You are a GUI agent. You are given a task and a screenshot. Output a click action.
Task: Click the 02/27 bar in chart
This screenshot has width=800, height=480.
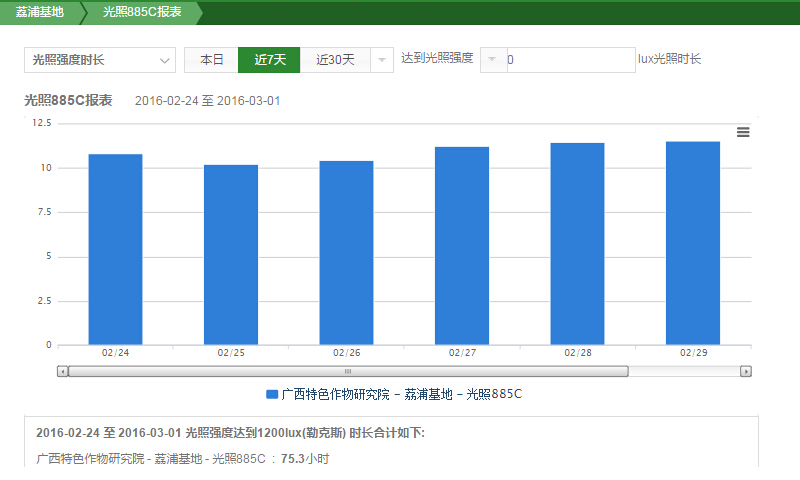click(462, 246)
